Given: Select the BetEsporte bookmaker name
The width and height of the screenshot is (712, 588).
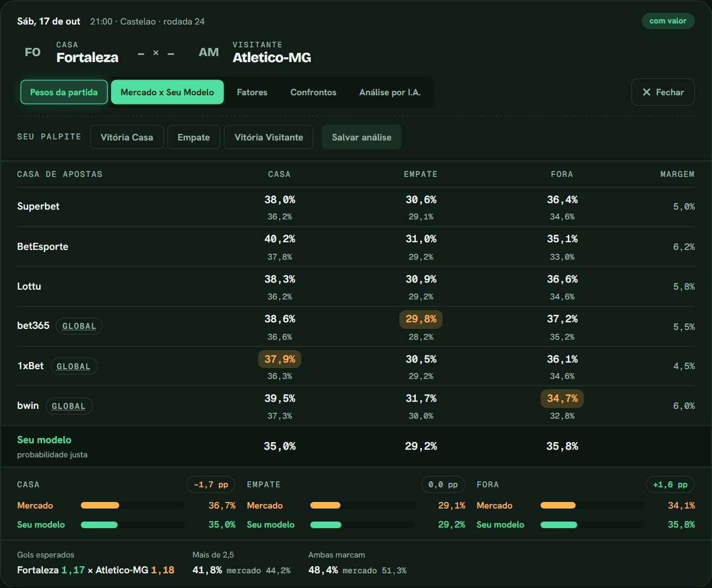Looking at the screenshot, I should tap(42, 247).
